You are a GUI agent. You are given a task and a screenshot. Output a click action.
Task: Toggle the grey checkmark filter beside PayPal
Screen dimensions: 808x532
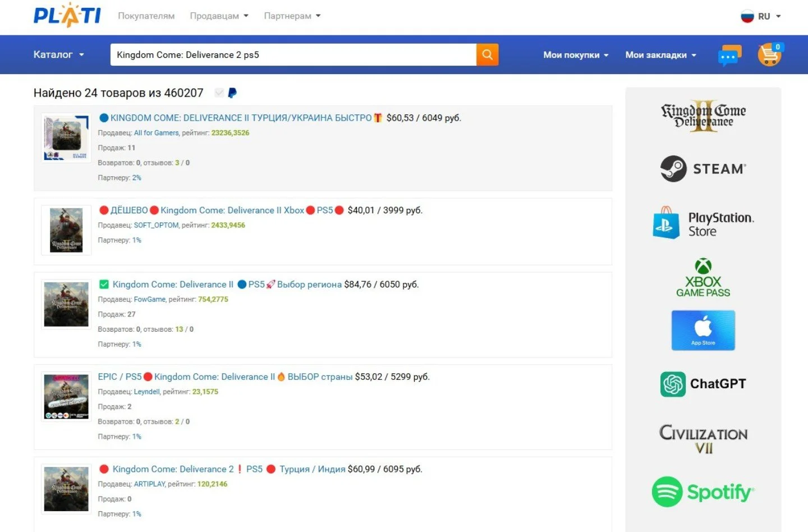[219, 93]
